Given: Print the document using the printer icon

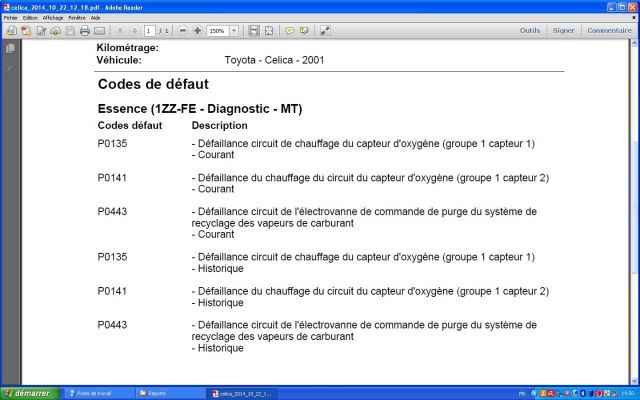Looking at the screenshot, I should [85, 31].
